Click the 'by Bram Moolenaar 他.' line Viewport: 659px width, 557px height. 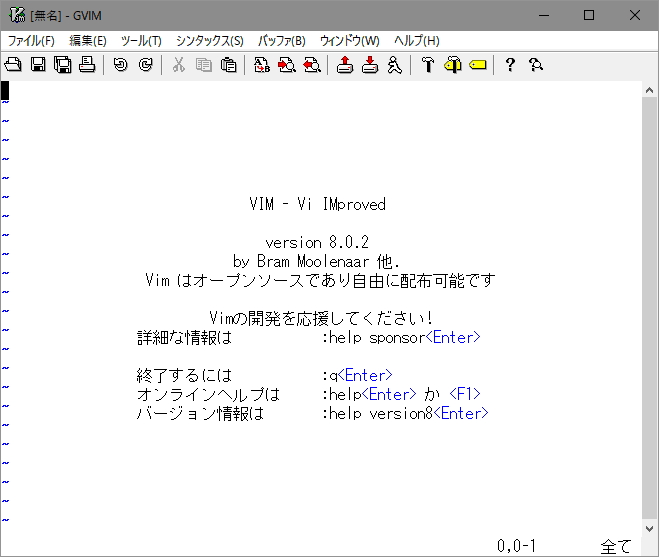click(x=316, y=261)
